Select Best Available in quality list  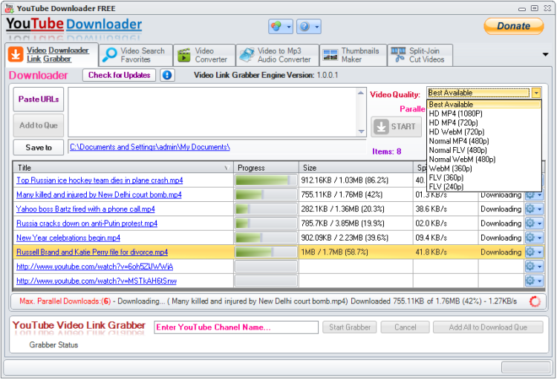[483, 105]
